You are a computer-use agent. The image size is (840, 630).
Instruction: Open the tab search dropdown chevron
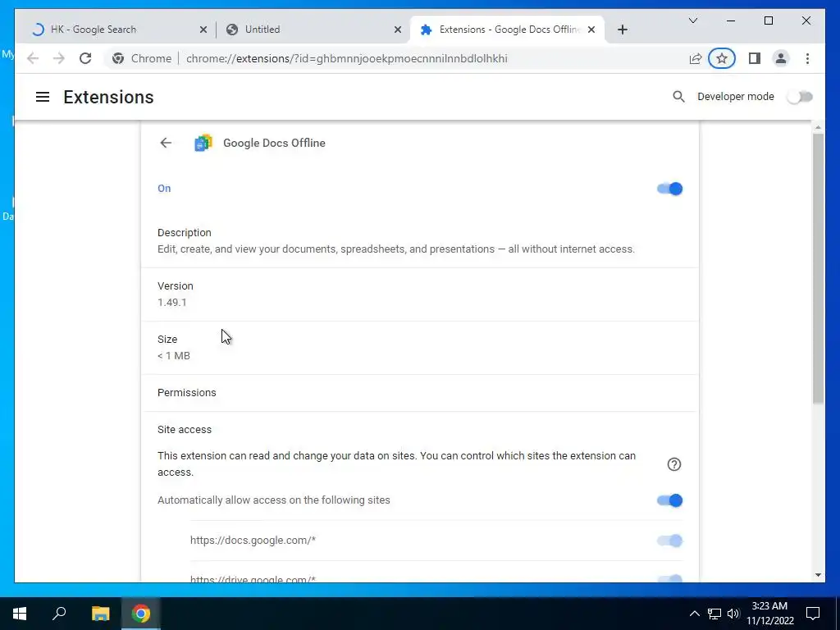[x=692, y=21]
